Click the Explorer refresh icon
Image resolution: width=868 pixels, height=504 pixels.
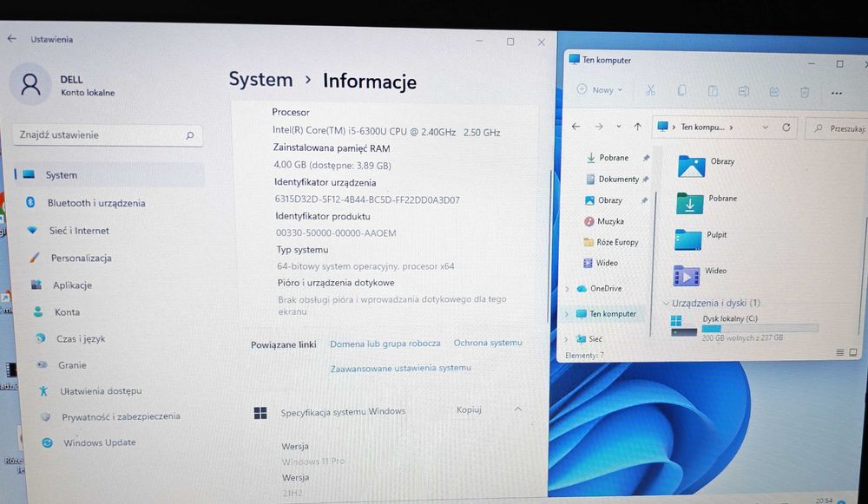pos(786,128)
